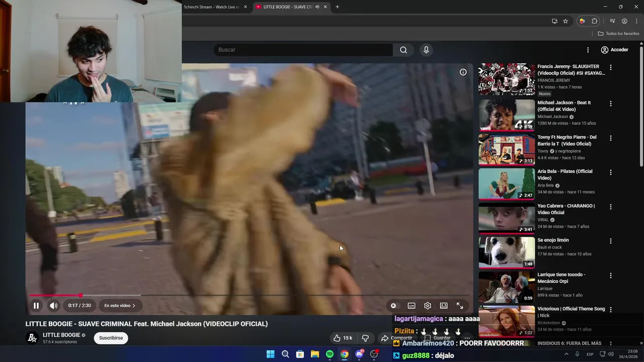Seek on the red video progress bar

(x=249, y=295)
